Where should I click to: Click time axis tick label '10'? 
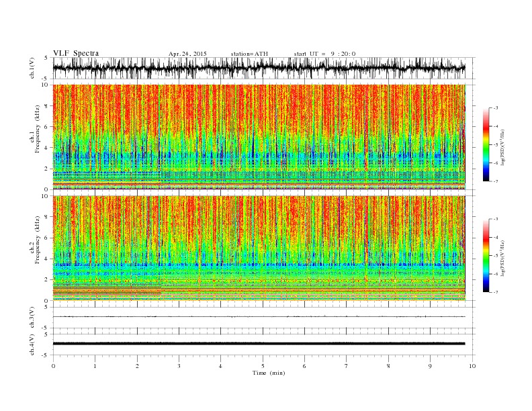point(472,366)
